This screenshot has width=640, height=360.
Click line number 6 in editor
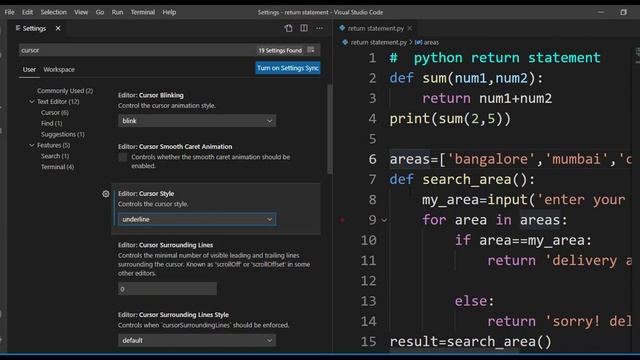click(372, 159)
